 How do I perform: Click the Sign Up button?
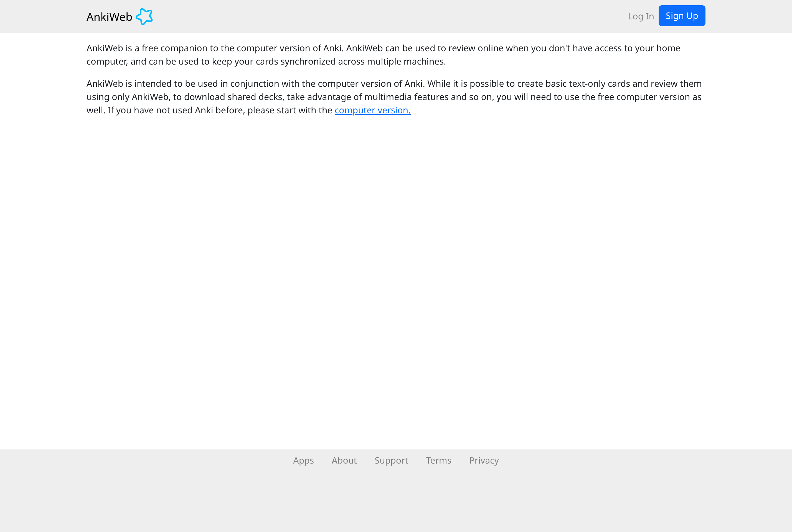pyautogui.click(x=682, y=16)
